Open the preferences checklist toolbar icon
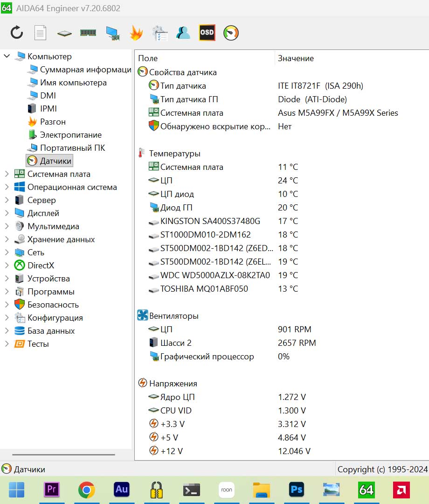 [x=160, y=33]
